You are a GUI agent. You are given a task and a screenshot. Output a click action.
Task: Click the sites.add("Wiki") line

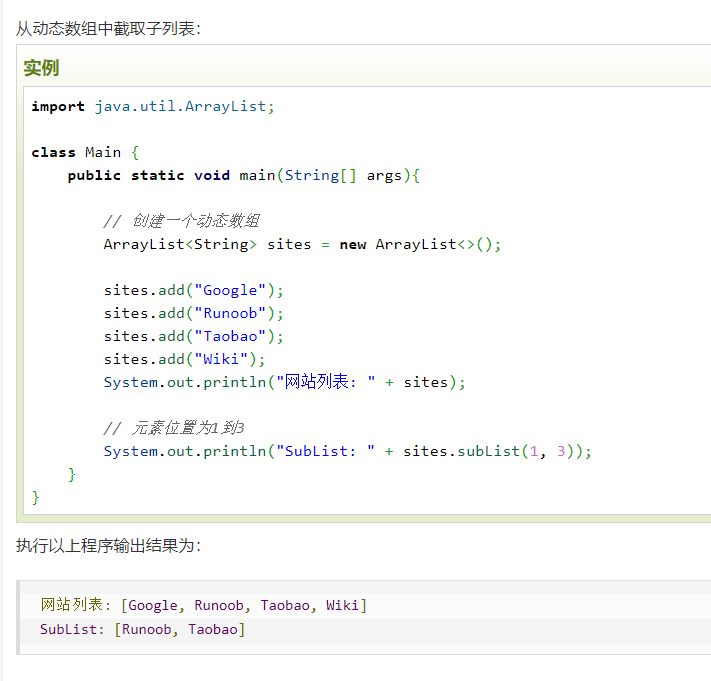point(185,359)
